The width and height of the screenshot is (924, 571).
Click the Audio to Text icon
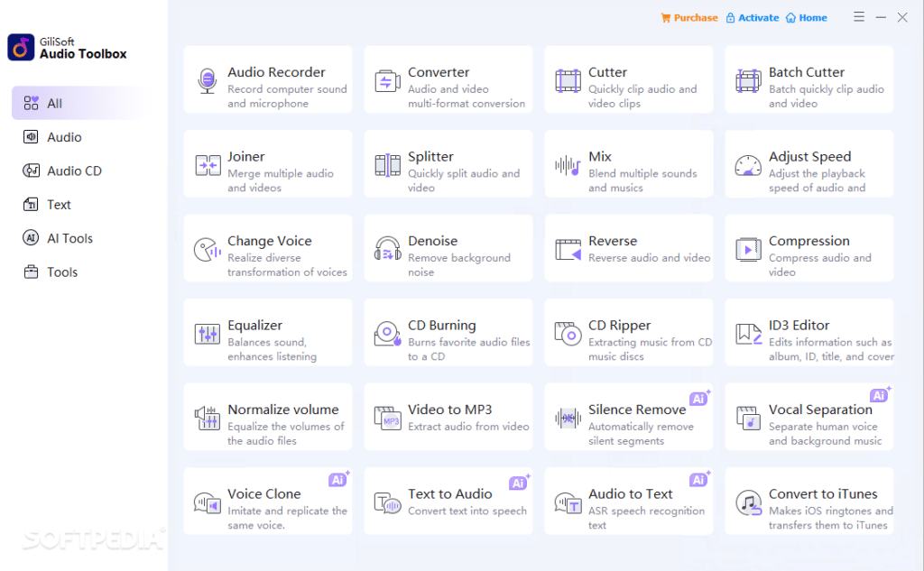tap(568, 503)
